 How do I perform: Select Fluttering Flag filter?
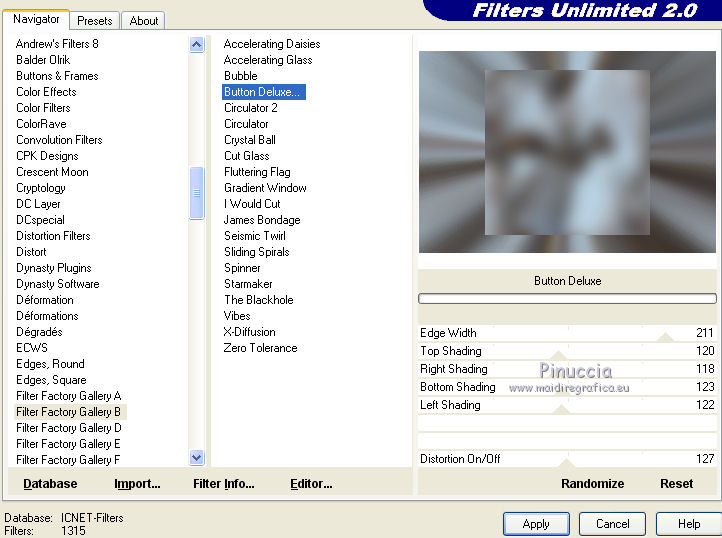(257, 172)
